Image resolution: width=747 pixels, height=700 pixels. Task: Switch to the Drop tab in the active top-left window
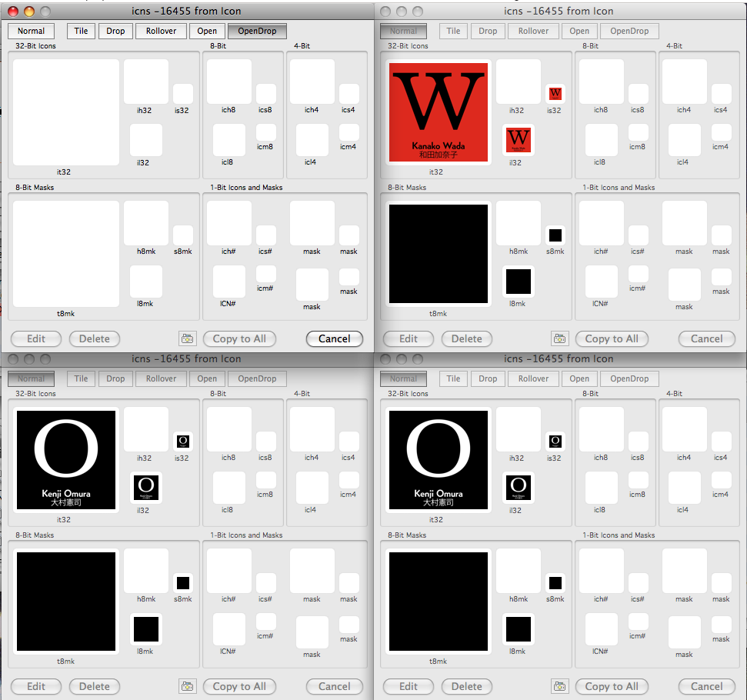click(x=115, y=31)
